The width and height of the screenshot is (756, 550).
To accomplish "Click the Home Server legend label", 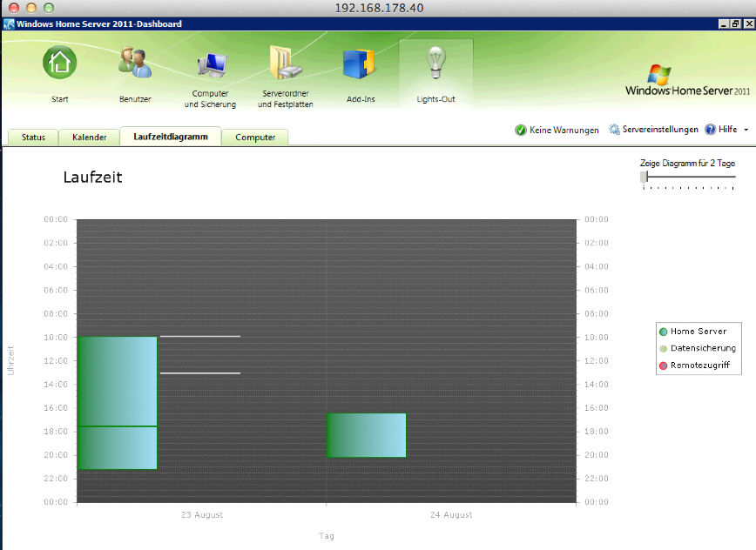I will [x=699, y=332].
